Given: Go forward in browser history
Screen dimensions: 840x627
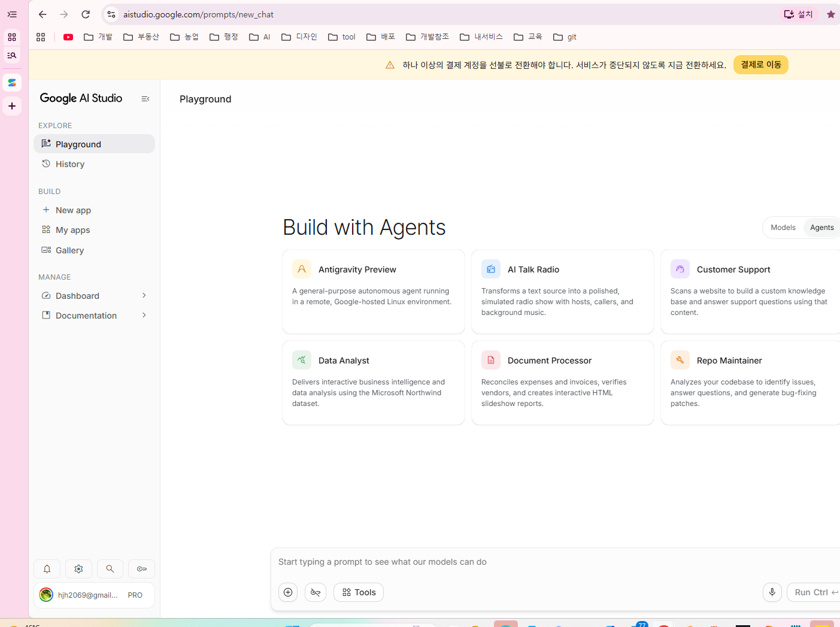Looking at the screenshot, I should tap(64, 14).
